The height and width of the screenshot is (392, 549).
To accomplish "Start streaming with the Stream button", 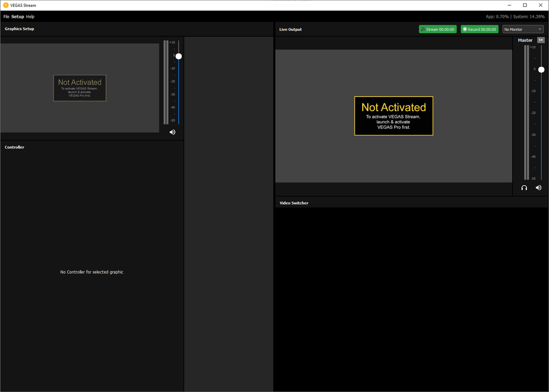I will tap(438, 29).
